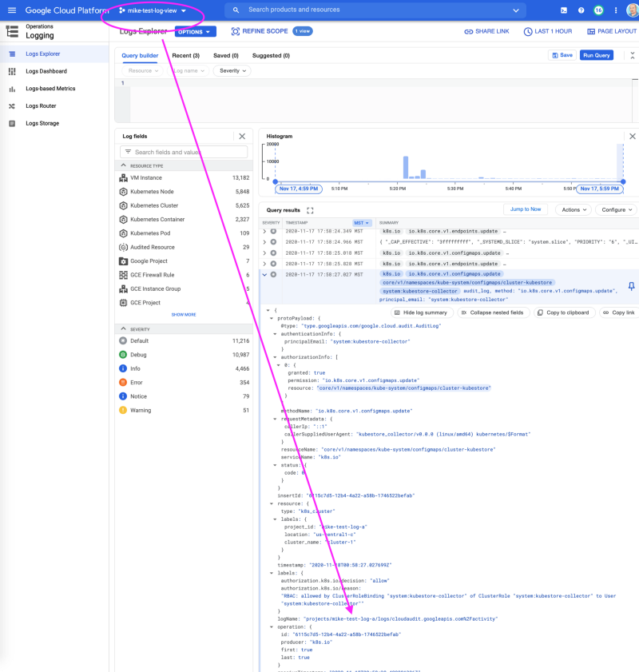Filter by Notice severity
The image size is (639, 672).
point(185,396)
